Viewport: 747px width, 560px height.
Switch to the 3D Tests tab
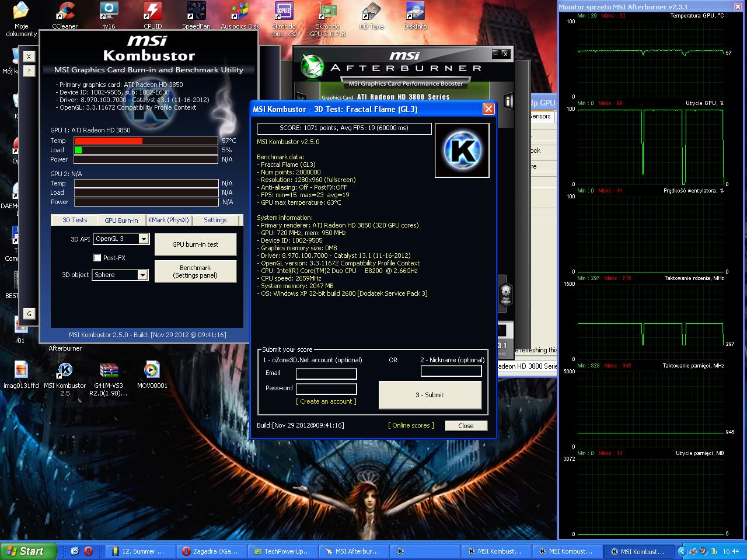(x=75, y=220)
